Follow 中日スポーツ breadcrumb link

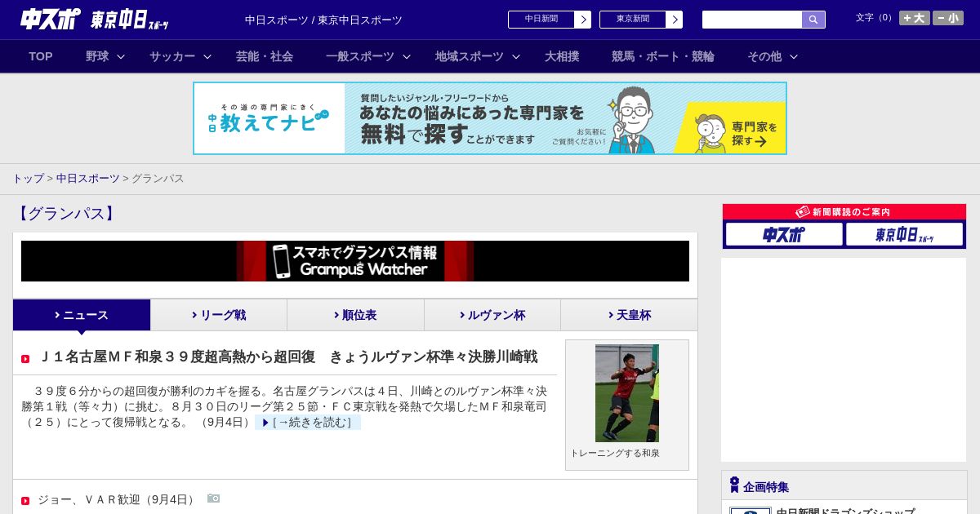point(87,178)
